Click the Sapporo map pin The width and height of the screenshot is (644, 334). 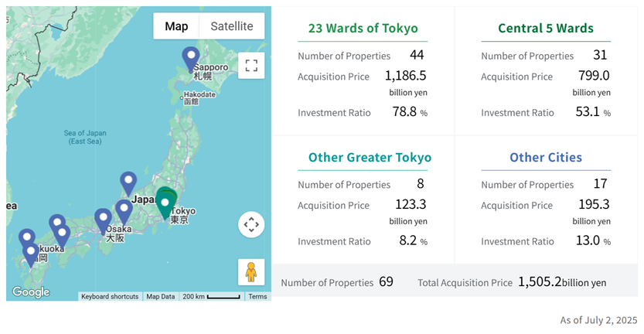(x=191, y=60)
